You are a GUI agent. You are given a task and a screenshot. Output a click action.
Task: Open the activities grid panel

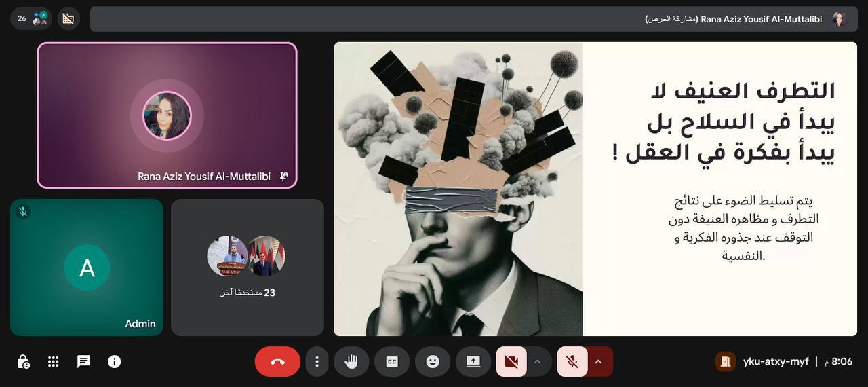(x=54, y=361)
